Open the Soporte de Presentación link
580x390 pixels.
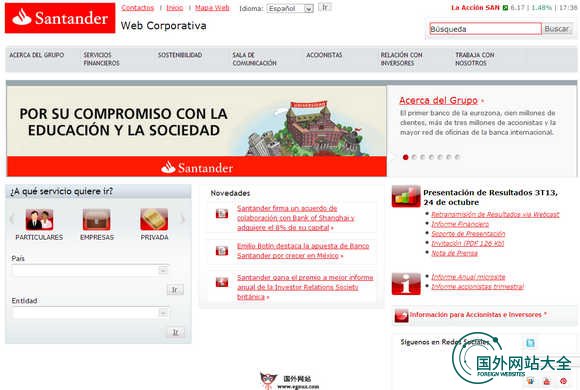coord(468,233)
